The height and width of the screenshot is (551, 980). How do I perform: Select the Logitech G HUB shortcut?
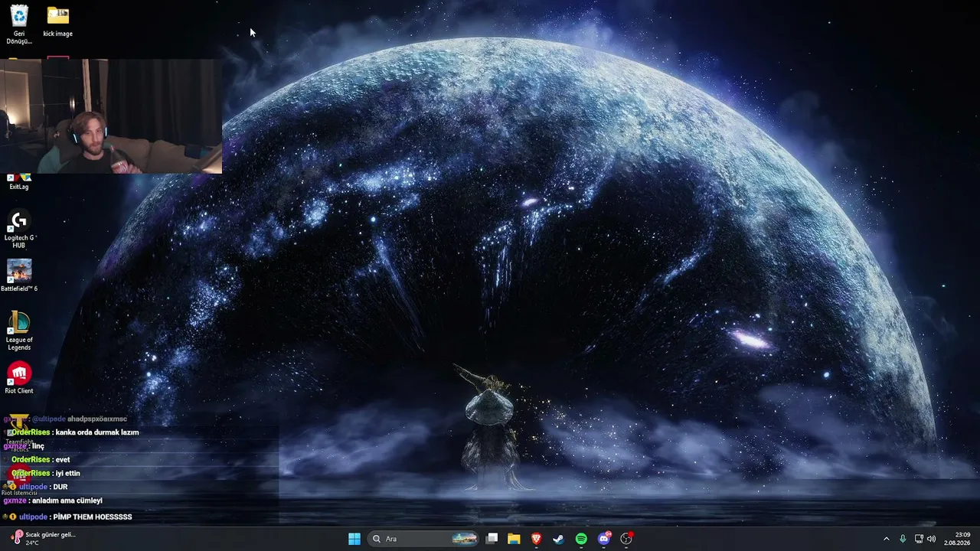tap(19, 229)
